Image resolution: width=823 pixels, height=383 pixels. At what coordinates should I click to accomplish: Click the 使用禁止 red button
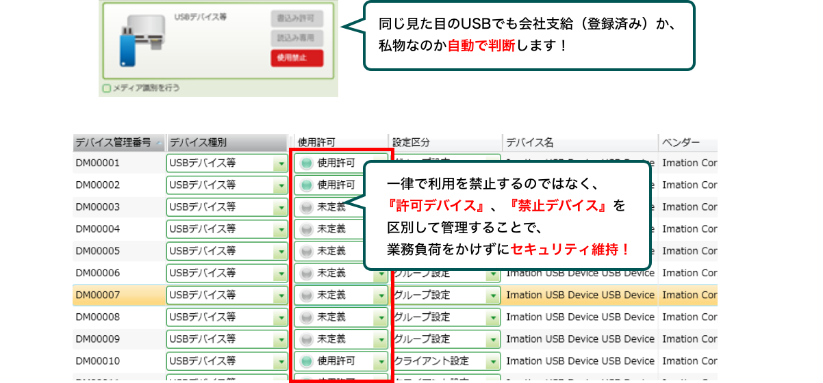pyautogui.click(x=297, y=58)
